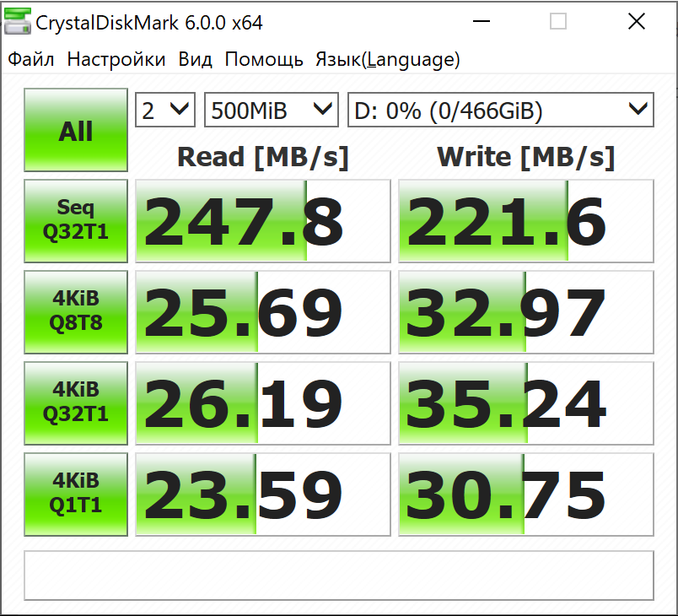Open the Вид menu
This screenshot has height=616, width=678.
pyautogui.click(x=195, y=59)
